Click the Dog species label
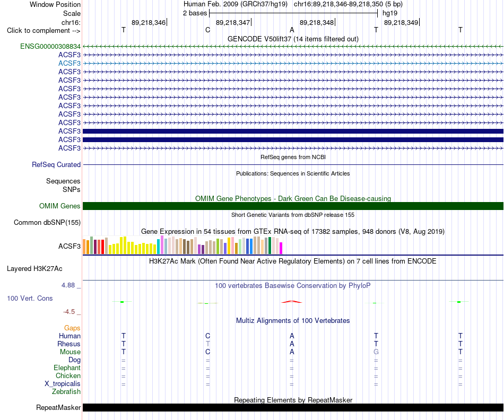 74,360
